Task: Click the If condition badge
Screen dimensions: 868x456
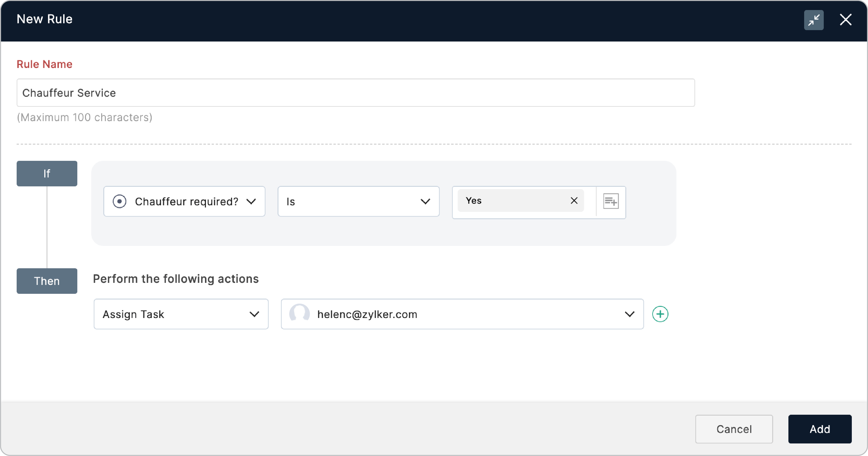Action: click(47, 174)
